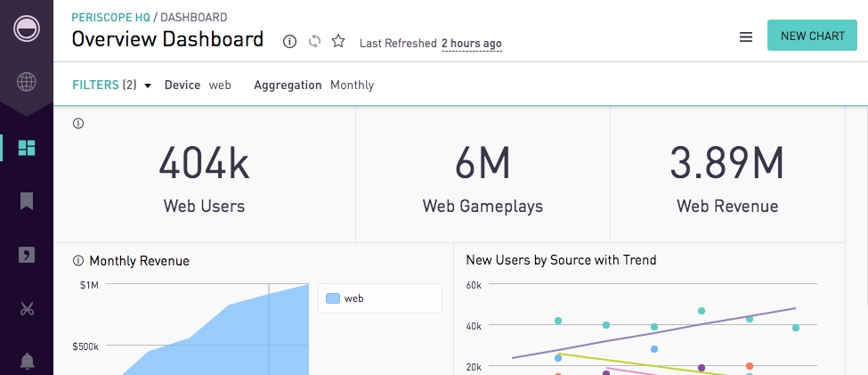Select the 3.89M Web Revenue number
The width and height of the screenshot is (868, 375).
click(x=726, y=163)
